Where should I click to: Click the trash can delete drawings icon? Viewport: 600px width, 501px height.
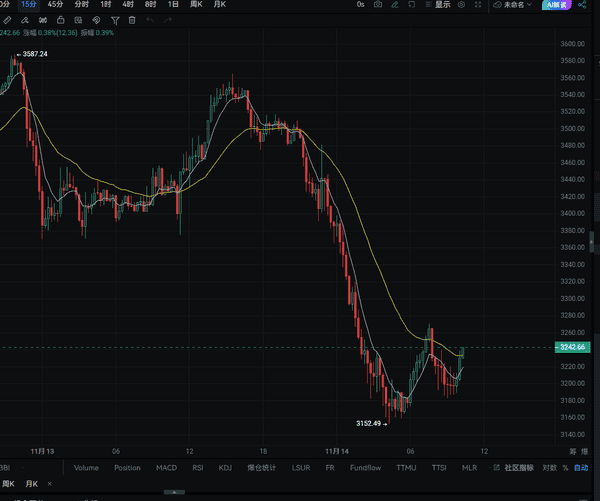pyautogui.click(x=133, y=20)
